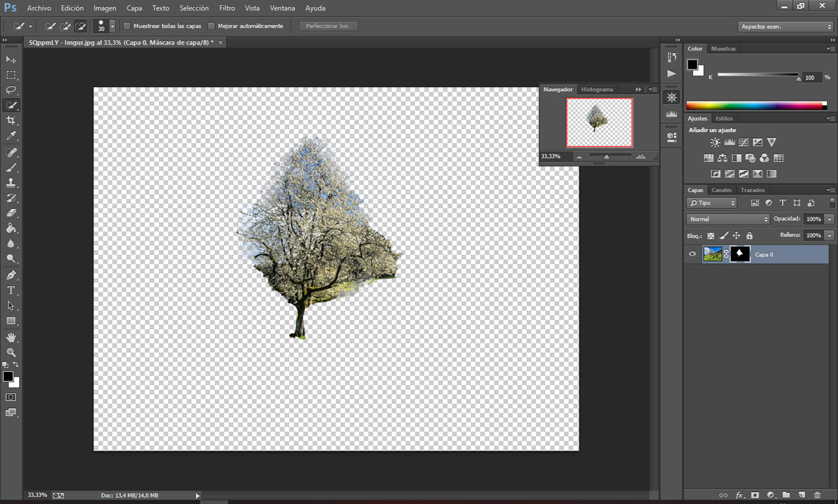The width and height of the screenshot is (838, 504).
Task: Switch to the Histograma tab
Action: click(597, 89)
